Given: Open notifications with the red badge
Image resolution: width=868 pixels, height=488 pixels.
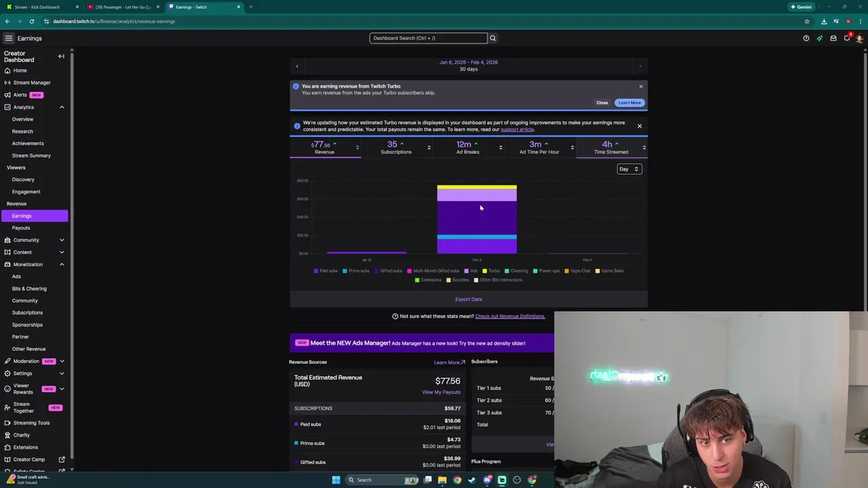Looking at the screenshot, I should [x=847, y=38].
